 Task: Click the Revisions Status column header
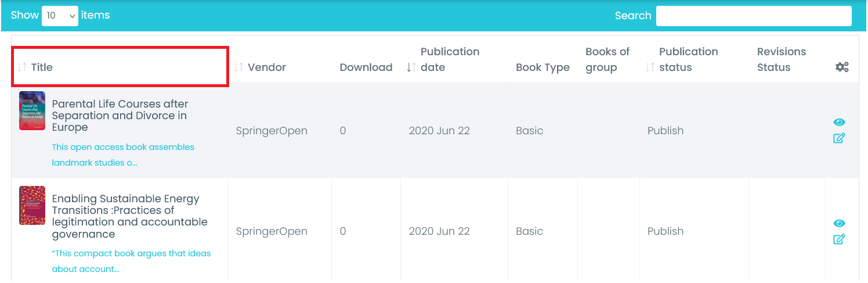(x=781, y=59)
